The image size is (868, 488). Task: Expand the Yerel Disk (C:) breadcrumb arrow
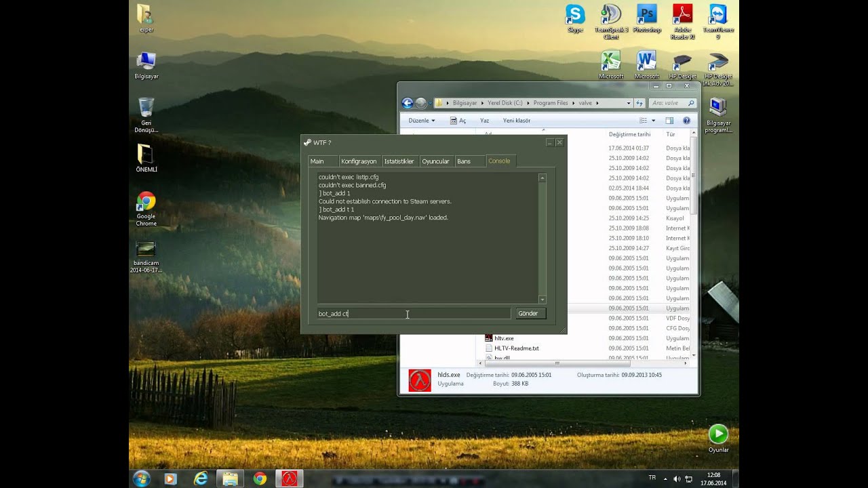point(528,103)
